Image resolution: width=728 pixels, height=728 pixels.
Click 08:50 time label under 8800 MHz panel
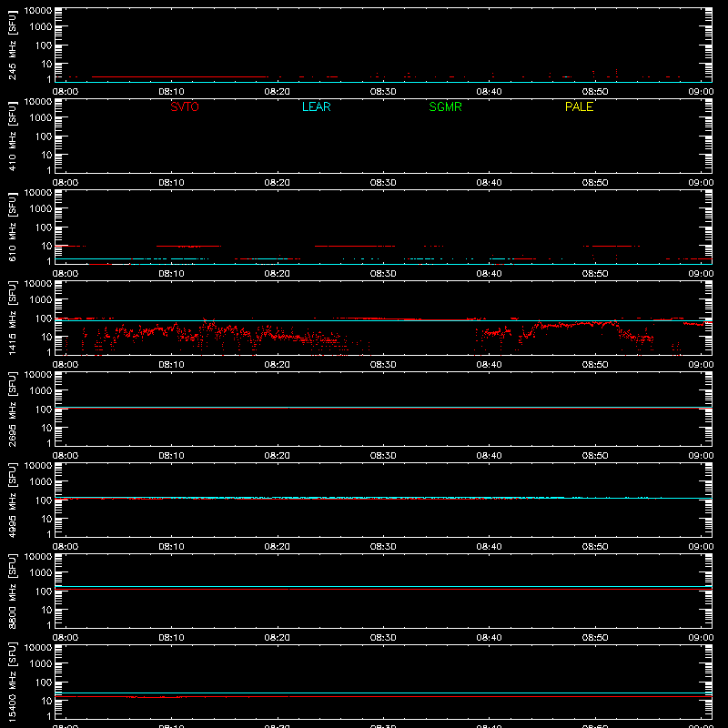[595, 638]
